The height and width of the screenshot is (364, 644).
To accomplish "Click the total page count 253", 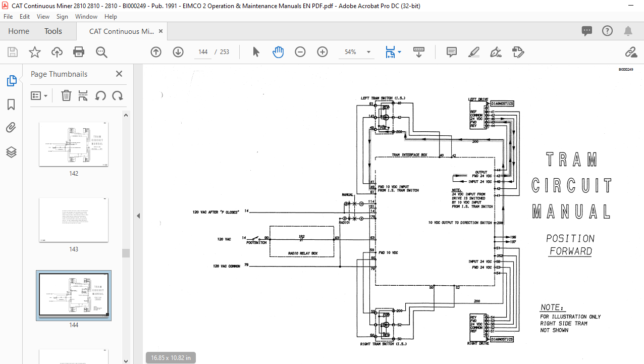I will [224, 52].
